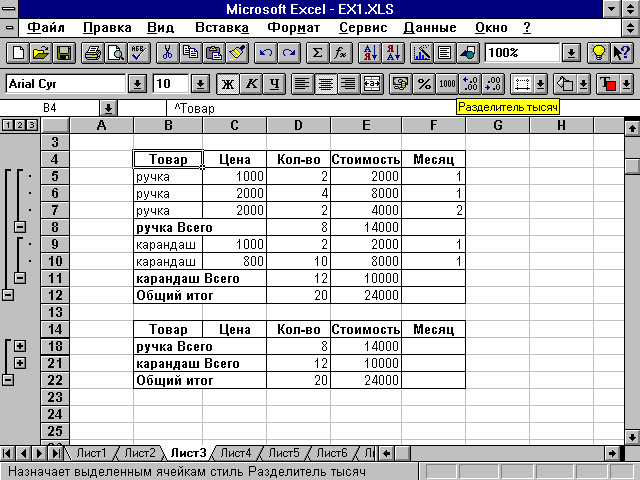Increase decimal places
This screenshot has height=480, width=640.
point(470,84)
